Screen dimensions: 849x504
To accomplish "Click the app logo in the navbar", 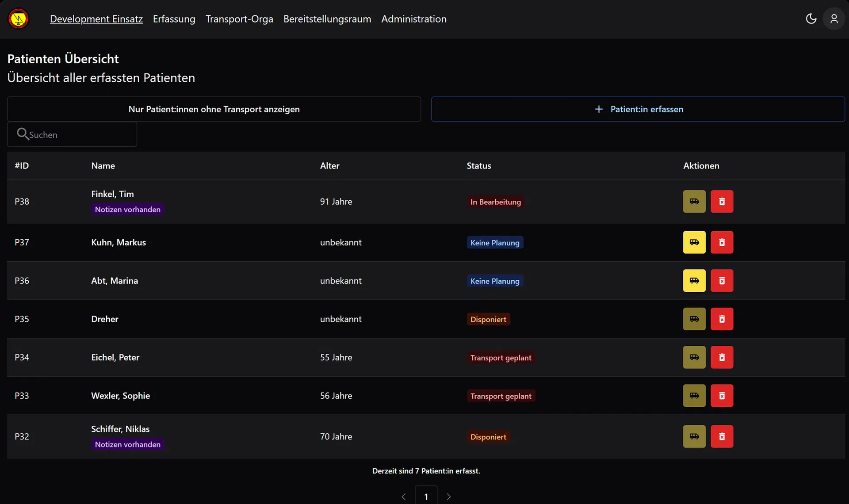I will [19, 19].
